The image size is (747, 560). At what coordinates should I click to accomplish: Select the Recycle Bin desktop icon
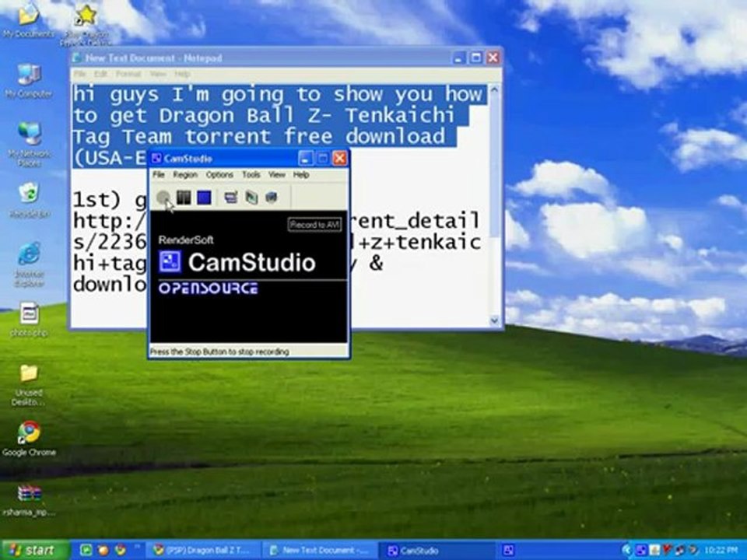tap(29, 201)
